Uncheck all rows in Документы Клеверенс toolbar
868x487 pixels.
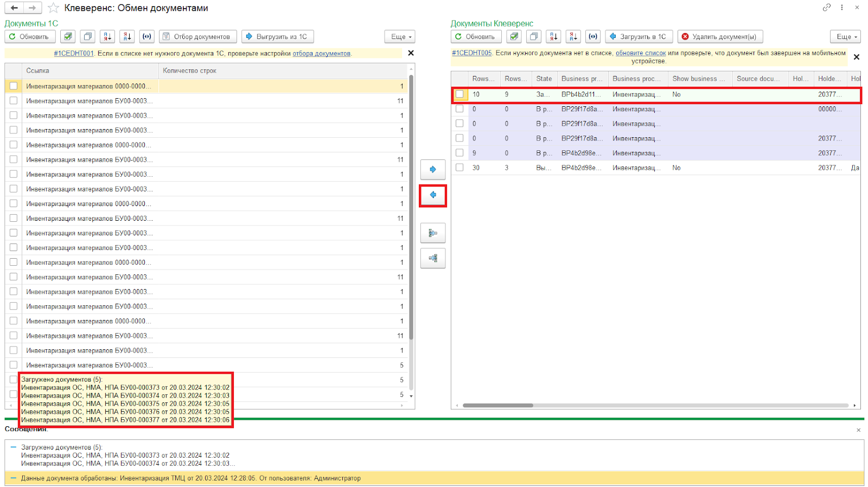(534, 37)
